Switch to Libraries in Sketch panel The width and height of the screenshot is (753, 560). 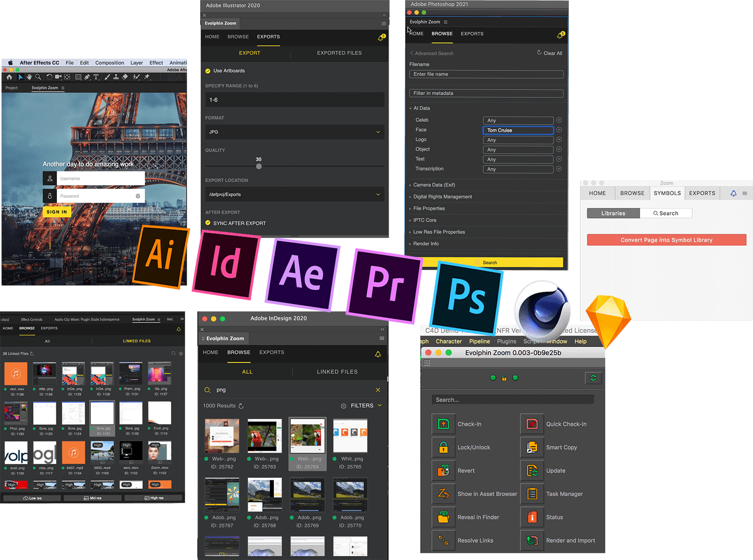[x=613, y=213]
